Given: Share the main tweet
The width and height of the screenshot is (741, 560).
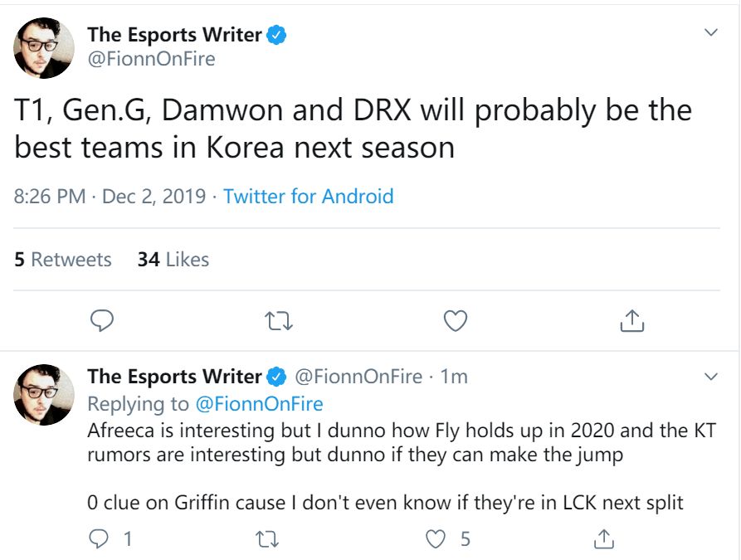Looking at the screenshot, I should pyautogui.click(x=631, y=320).
